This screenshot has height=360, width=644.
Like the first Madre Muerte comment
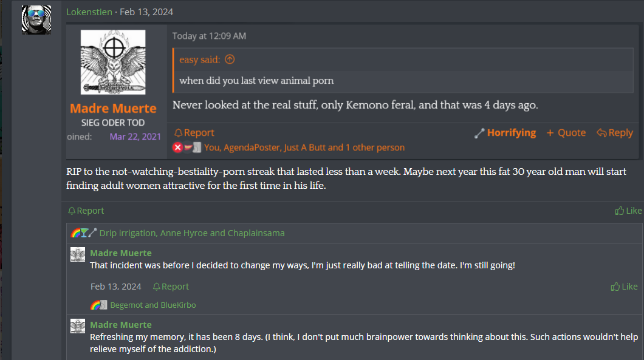624,287
